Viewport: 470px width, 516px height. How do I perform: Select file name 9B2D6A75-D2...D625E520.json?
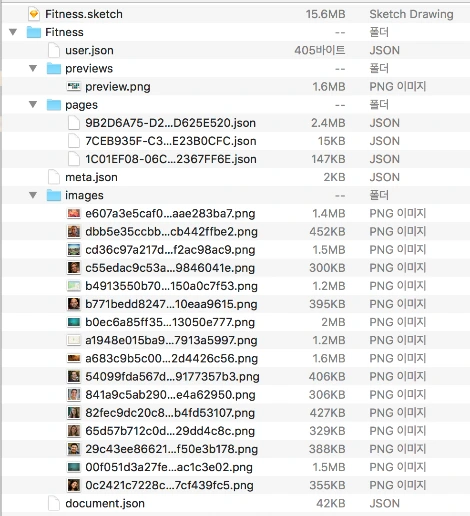click(x=171, y=123)
